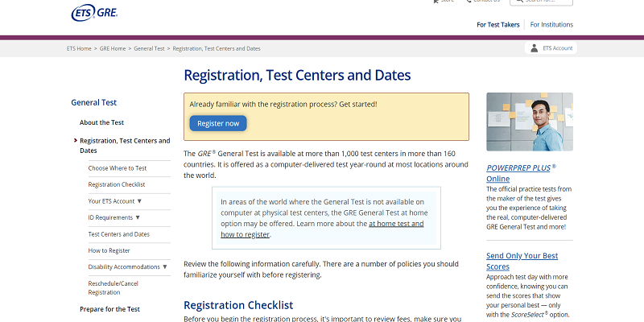
Task: Expand the ID Requirements submenu arrow
Action: point(138,217)
